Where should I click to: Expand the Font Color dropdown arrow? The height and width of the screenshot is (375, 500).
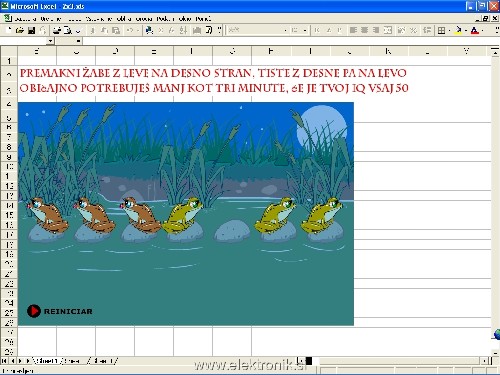coord(483,30)
